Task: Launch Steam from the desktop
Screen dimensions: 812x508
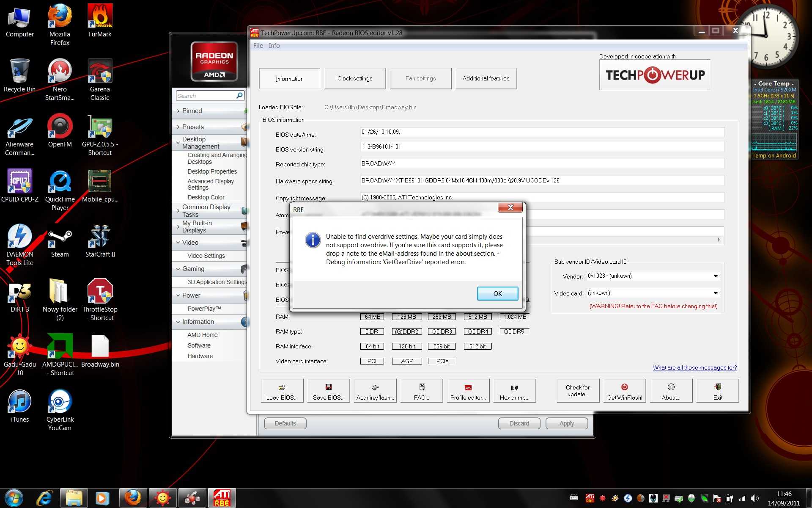Action: (x=60, y=240)
